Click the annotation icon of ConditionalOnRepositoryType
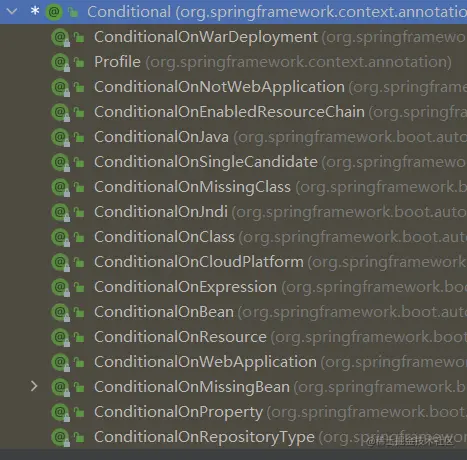Image resolution: width=467 pixels, height=460 pixels. [60, 437]
